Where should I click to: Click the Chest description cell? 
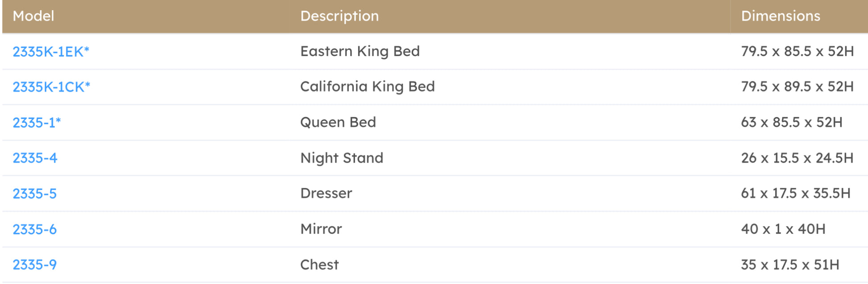click(x=319, y=265)
